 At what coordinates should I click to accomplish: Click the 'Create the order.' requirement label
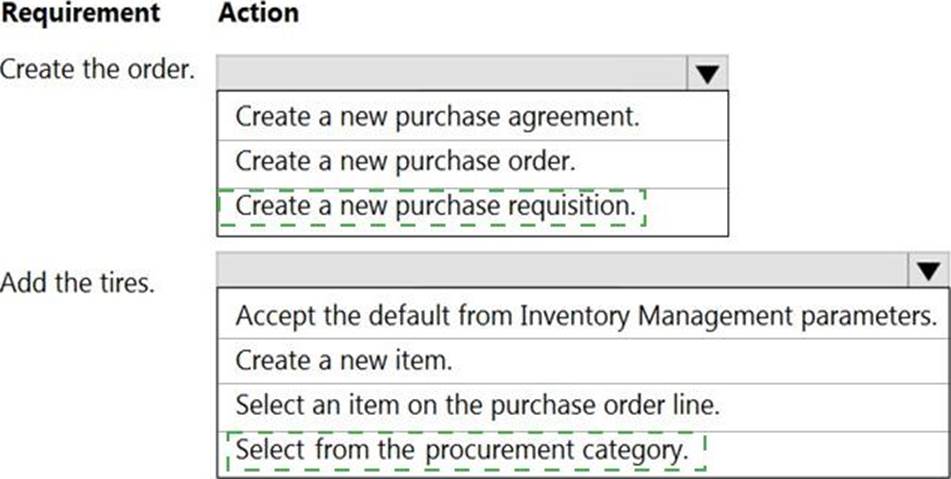pyautogui.click(x=98, y=72)
